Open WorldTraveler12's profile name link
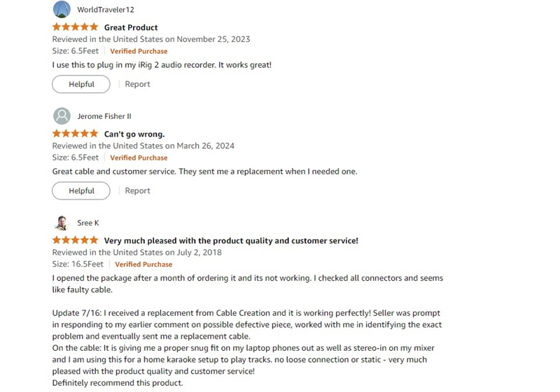Viewport: 560px width, 392px height. [106, 10]
